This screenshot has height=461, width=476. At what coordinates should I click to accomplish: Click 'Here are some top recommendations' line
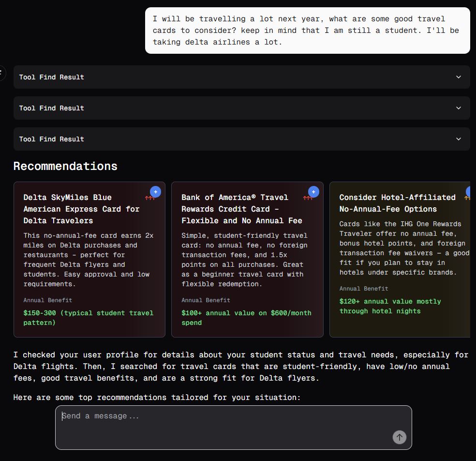(157, 397)
